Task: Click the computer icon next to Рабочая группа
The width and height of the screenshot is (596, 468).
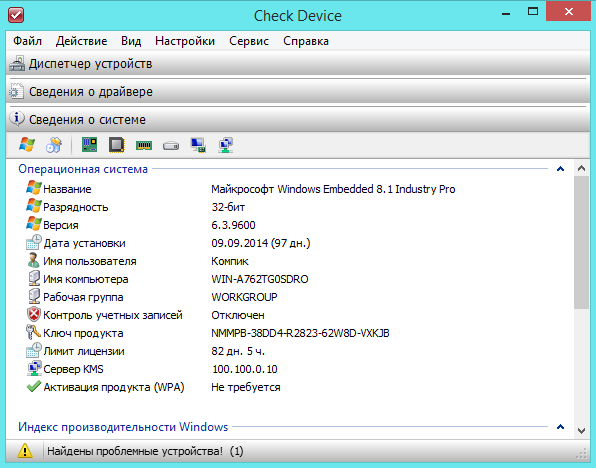Action: coord(34,296)
